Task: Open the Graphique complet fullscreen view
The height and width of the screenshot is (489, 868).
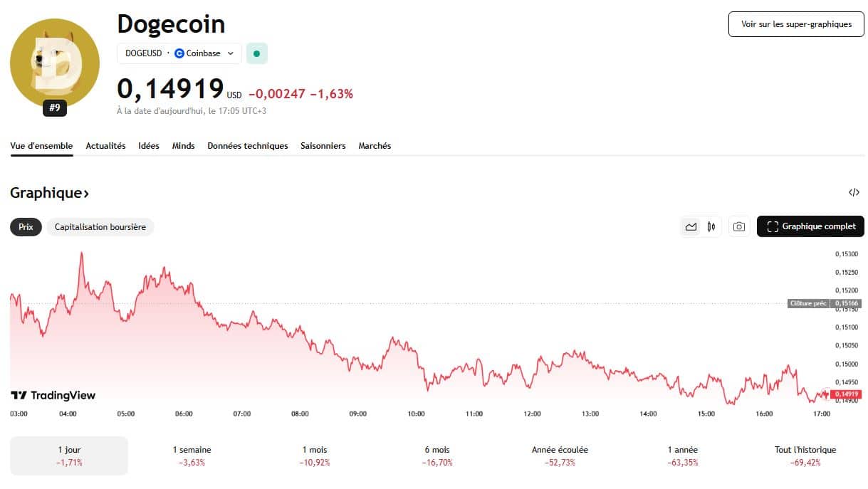Action: 810,226
